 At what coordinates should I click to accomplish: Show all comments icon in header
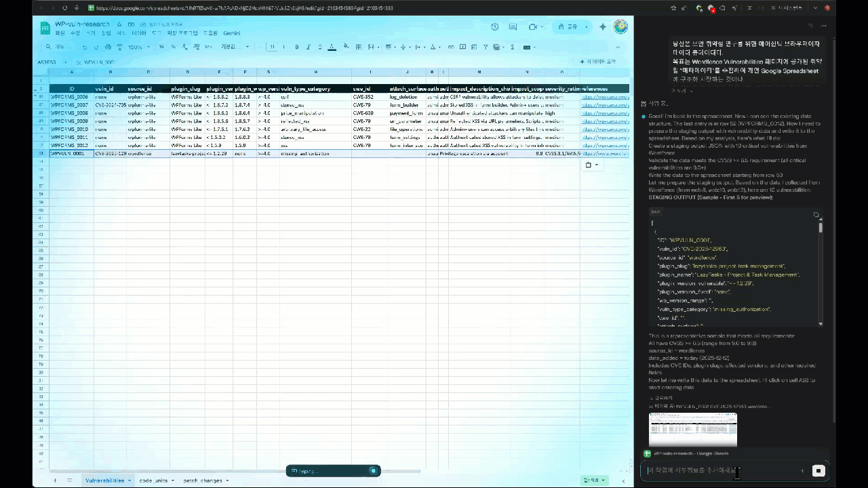point(513,26)
